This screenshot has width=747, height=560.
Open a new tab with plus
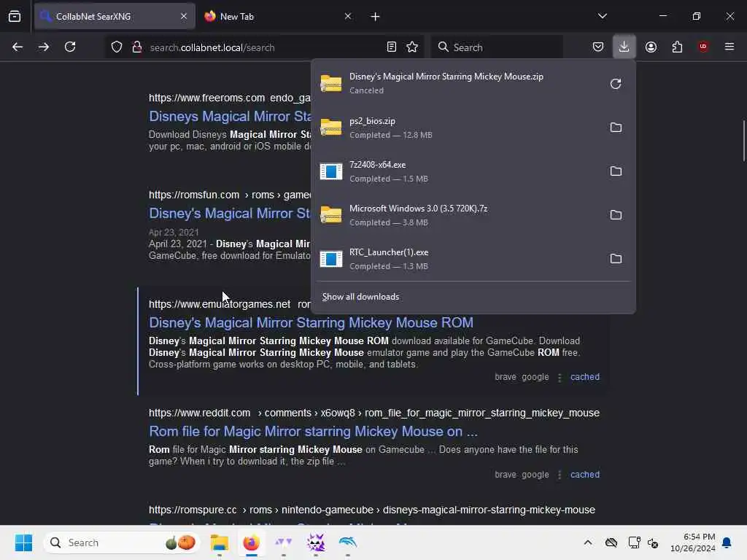[375, 17]
